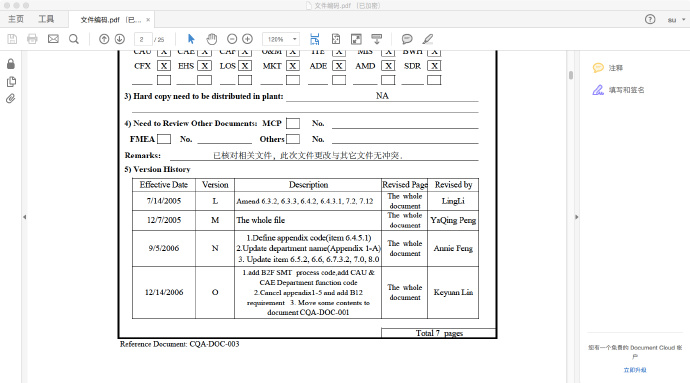Click the vertical document scrollbar thumb

pyautogui.click(x=571, y=75)
